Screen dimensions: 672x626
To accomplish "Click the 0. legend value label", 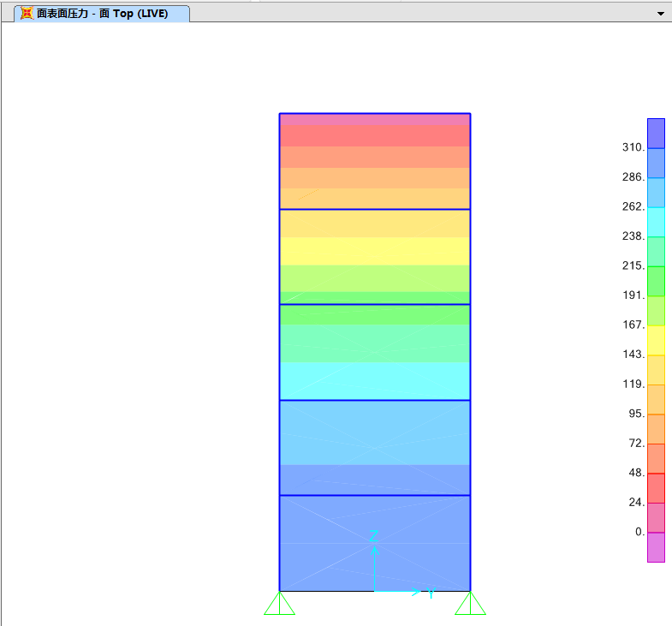I will (639, 532).
